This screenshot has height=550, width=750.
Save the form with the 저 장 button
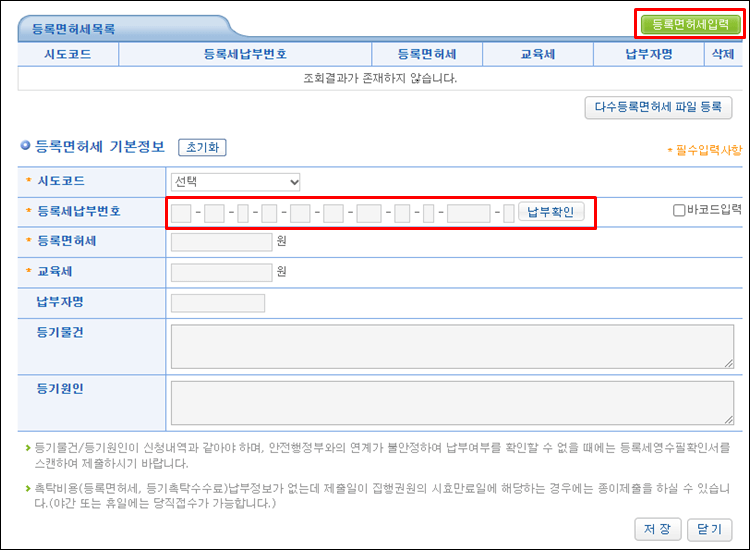tap(658, 529)
